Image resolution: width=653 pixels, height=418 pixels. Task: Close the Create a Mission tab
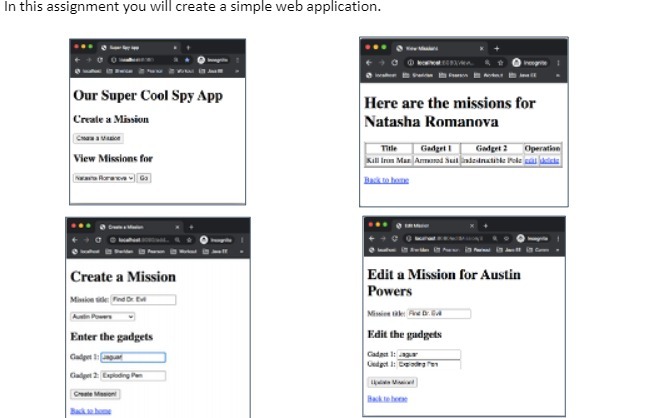tap(177, 227)
